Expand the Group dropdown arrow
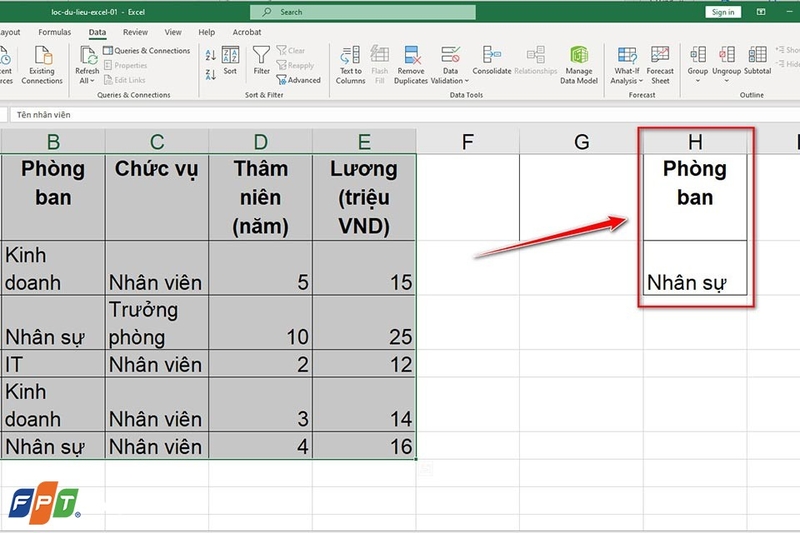Image resolution: width=800 pixels, height=533 pixels. (x=697, y=81)
